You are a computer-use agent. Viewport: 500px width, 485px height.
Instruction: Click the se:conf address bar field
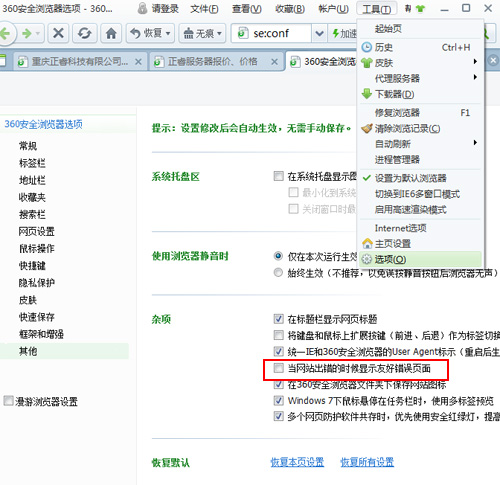pyautogui.click(x=271, y=33)
